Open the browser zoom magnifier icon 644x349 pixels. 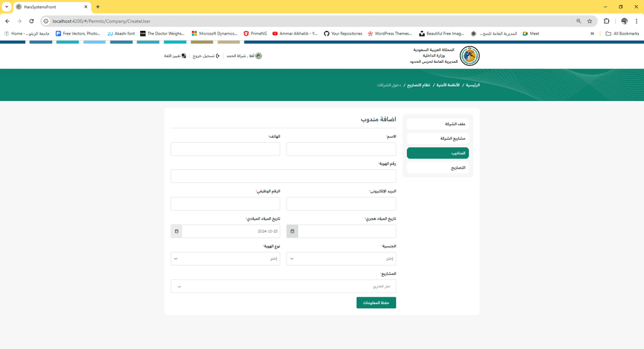click(579, 21)
